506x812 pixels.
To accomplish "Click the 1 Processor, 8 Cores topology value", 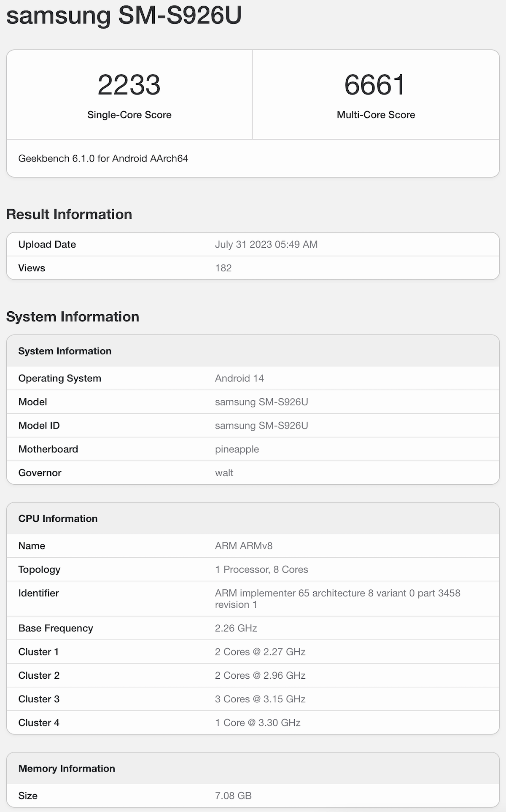I will 261,569.
